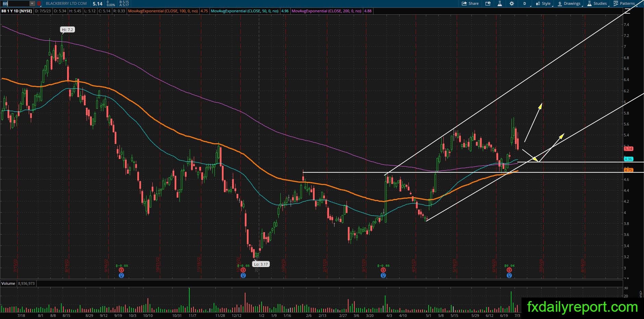644x319 pixels.
Task: Click the cyan 4.96 price axis bubble
Action: pos(628,159)
